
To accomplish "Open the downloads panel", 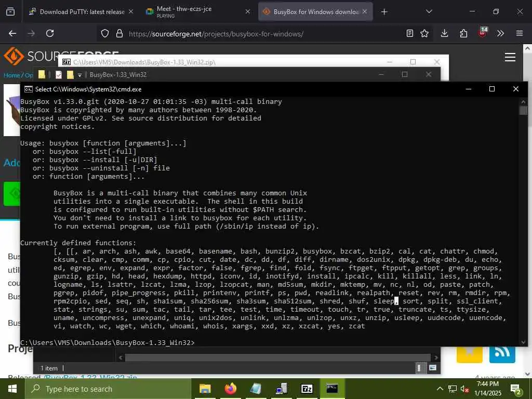I will pyautogui.click(x=445, y=34).
